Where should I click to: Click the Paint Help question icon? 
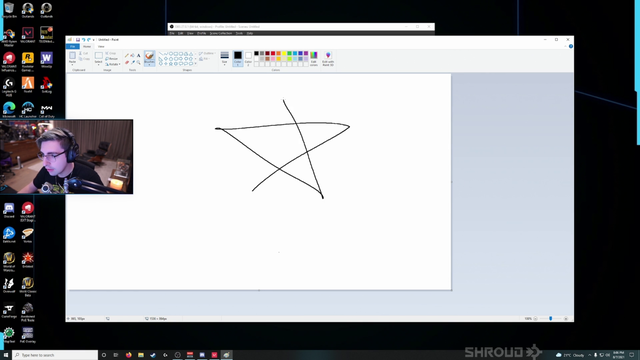pos(571,46)
